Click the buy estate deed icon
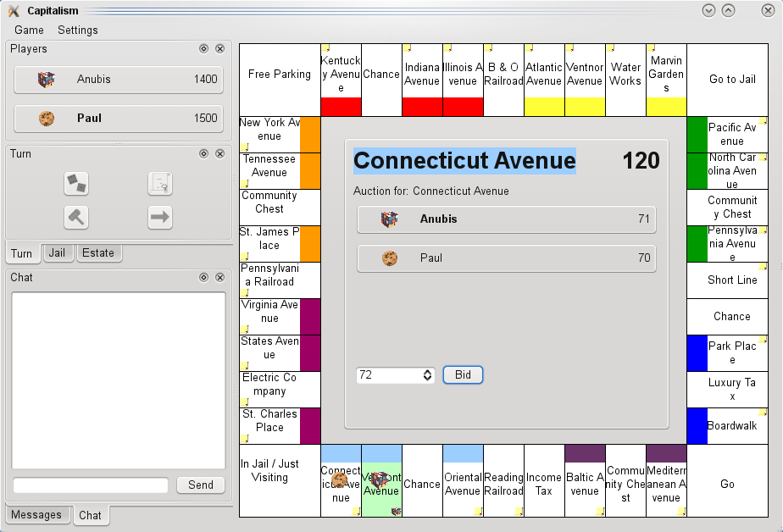Screen dimensions: 783x532 pyautogui.click(x=160, y=184)
